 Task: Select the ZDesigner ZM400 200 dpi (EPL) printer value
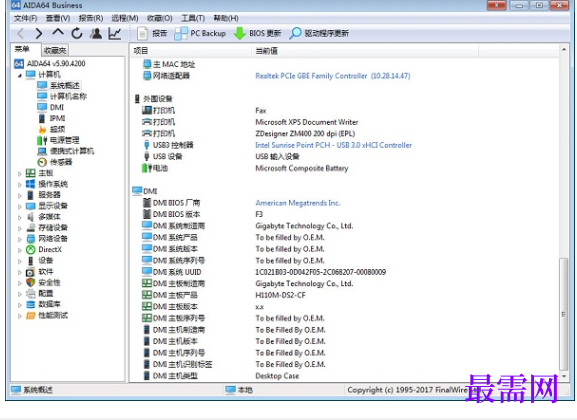[305, 134]
